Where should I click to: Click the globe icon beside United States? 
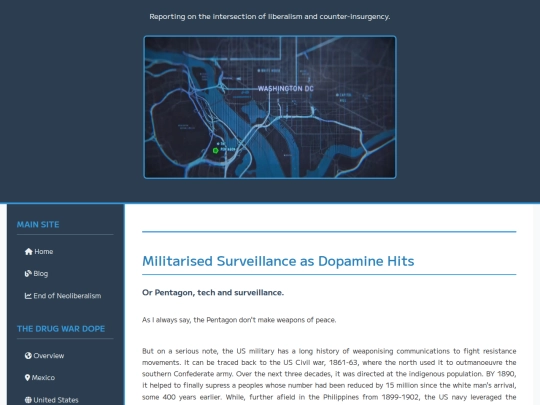click(28, 400)
